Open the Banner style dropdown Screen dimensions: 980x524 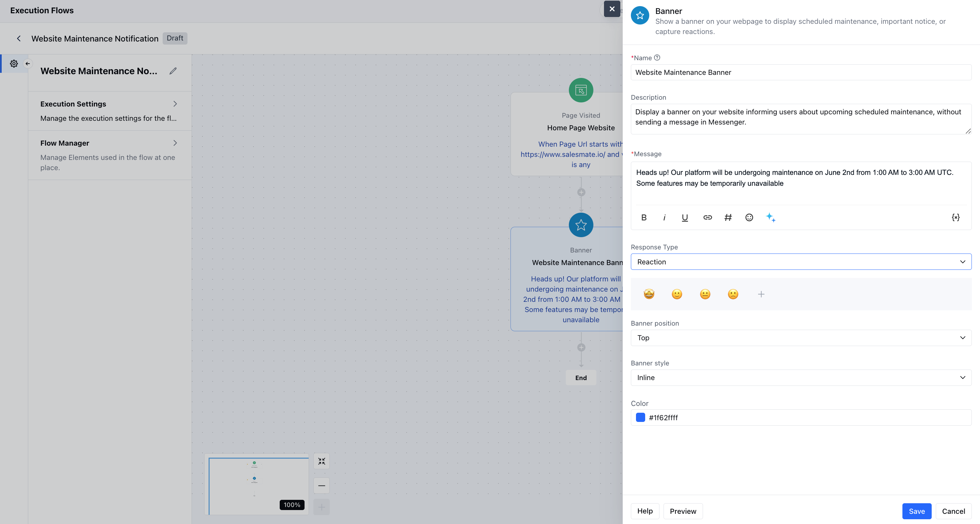click(801, 377)
